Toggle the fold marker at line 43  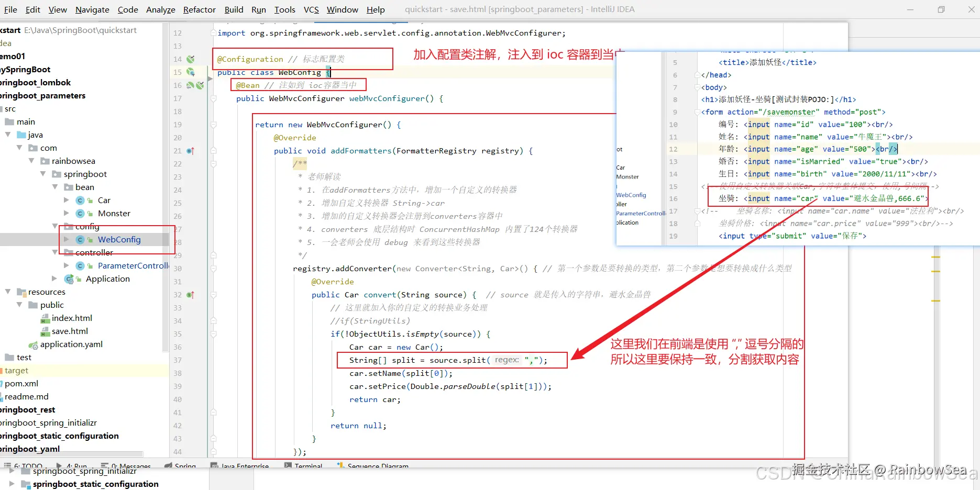pos(214,439)
